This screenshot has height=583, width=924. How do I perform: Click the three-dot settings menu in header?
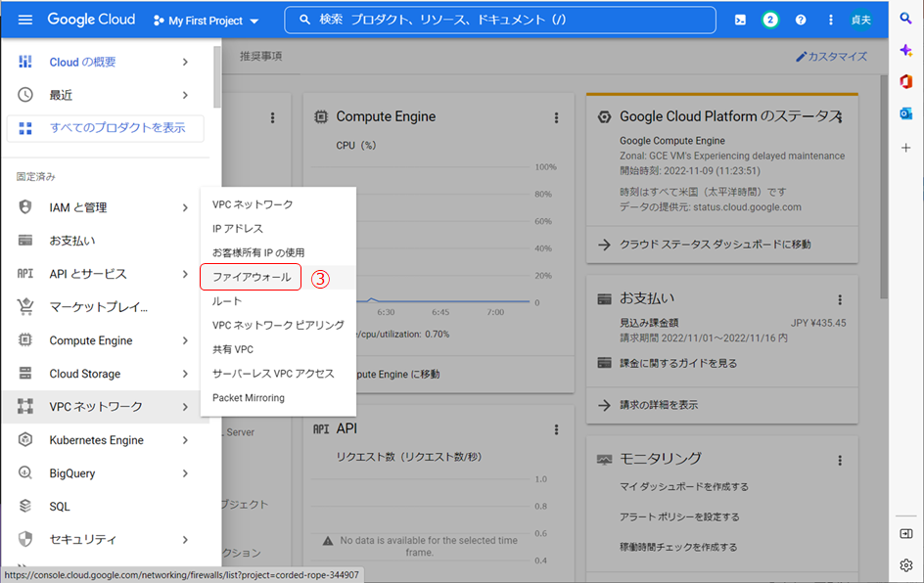pyautogui.click(x=831, y=20)
